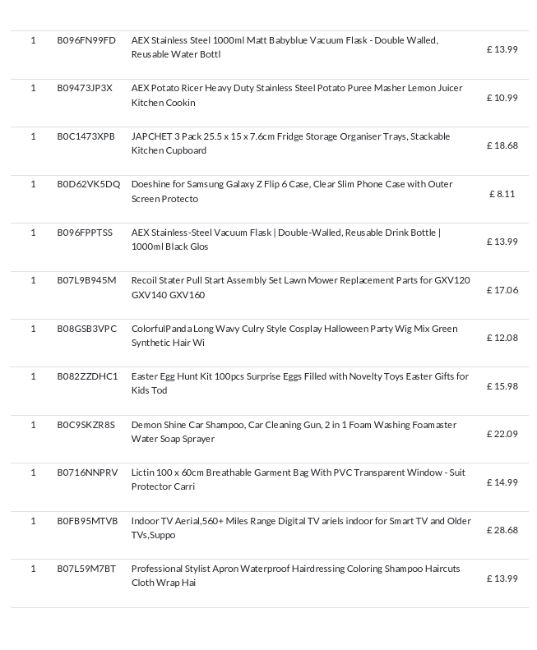This screenshot has width=537, height=650.
Task: Click the ASIN B07L9B945M
Action: [86, 280]
